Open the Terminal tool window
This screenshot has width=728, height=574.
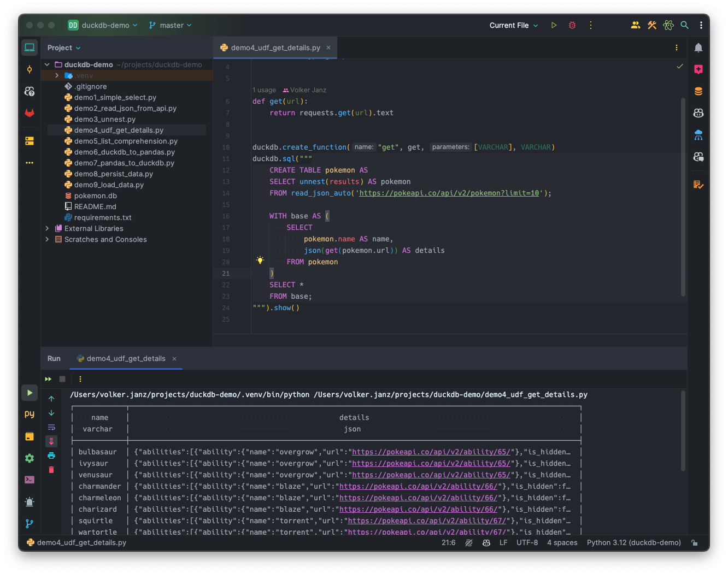click(x=30, y=480)
